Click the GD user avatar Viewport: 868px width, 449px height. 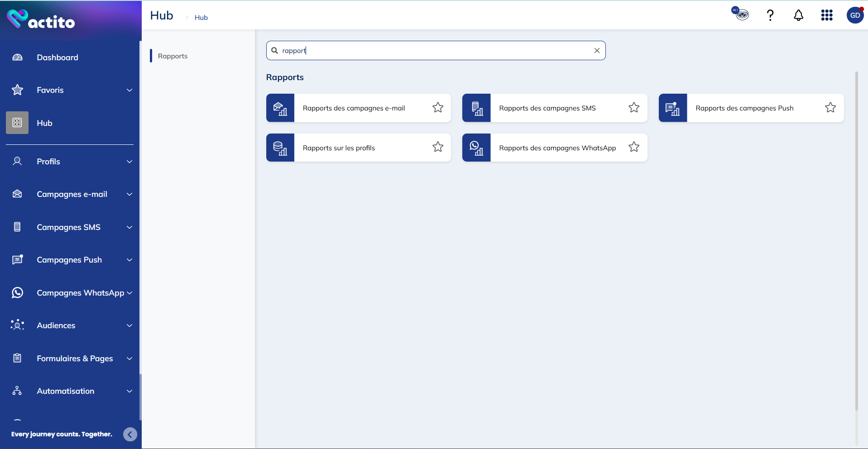[854, 15]
